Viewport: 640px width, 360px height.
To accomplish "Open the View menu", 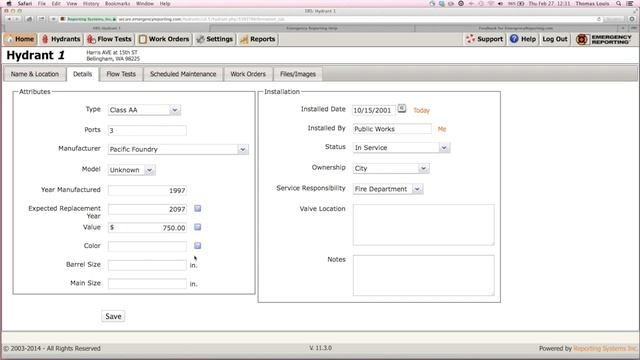I will 71,3.
